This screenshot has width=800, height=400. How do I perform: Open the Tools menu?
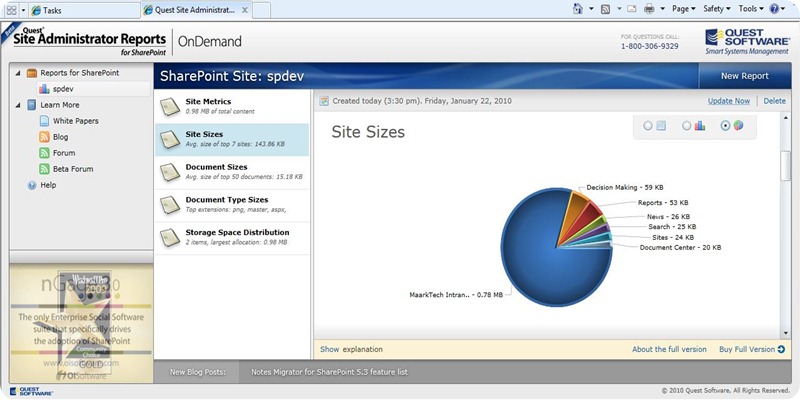point(751,9)
